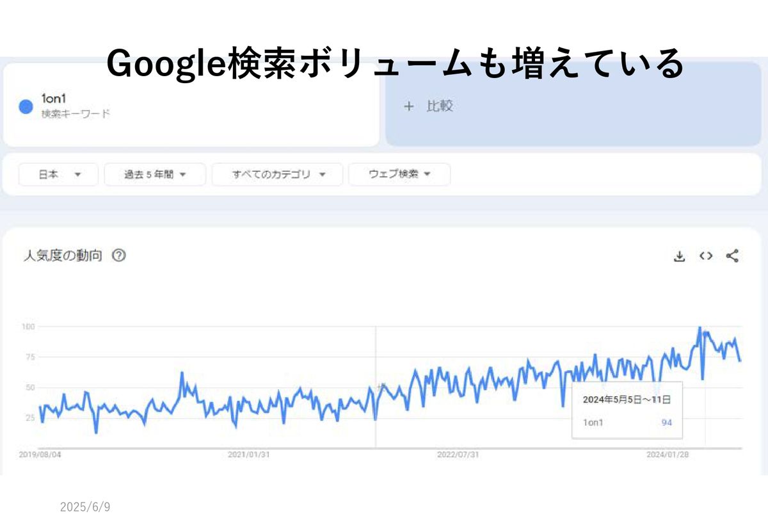This screenshot has width=768, height=532.
Task: Click the 2022/07/31 x-axis date label
Action: [458, 455]
